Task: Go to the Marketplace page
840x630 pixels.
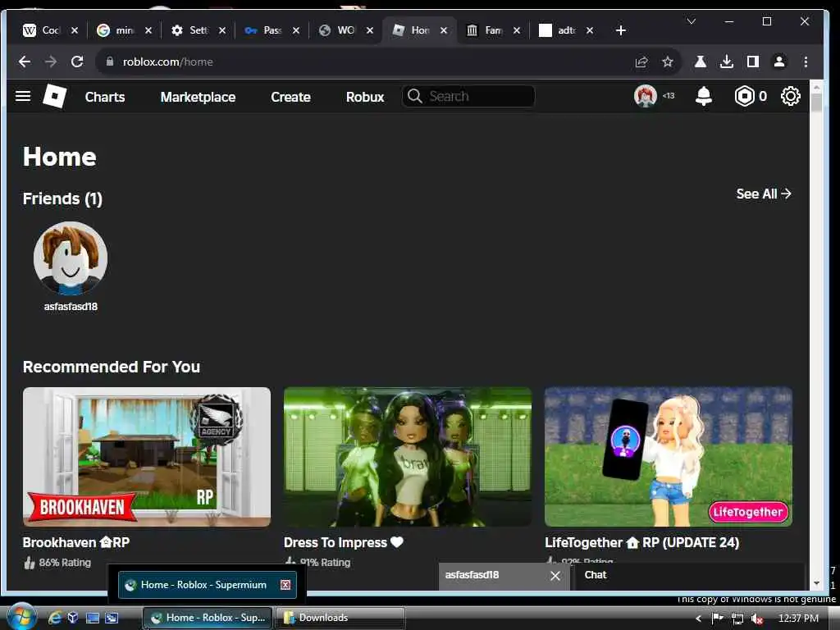Action: (198, 97)
